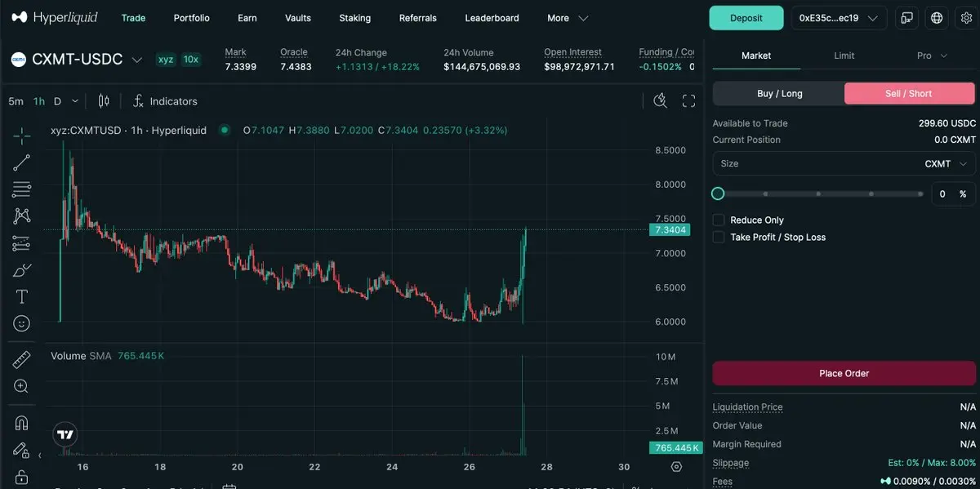Open the More menu dropdown
980x489 pixels.
pyautogui.click(x=568, y=18)
